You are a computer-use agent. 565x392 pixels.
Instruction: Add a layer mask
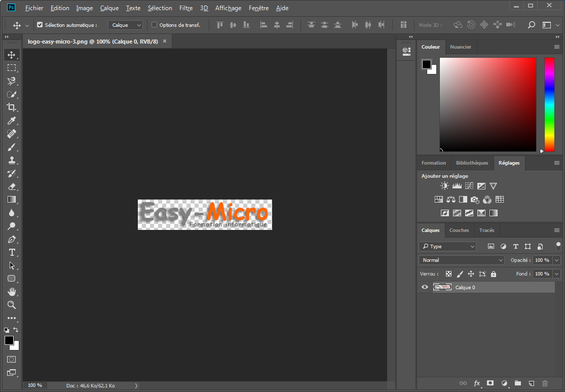(490, 383)
